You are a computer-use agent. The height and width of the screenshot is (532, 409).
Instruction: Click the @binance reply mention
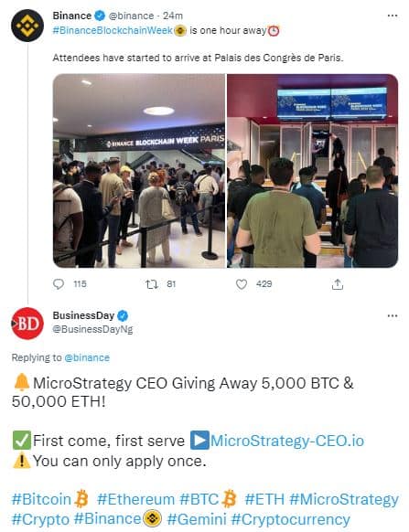click(x=87, y=357)
